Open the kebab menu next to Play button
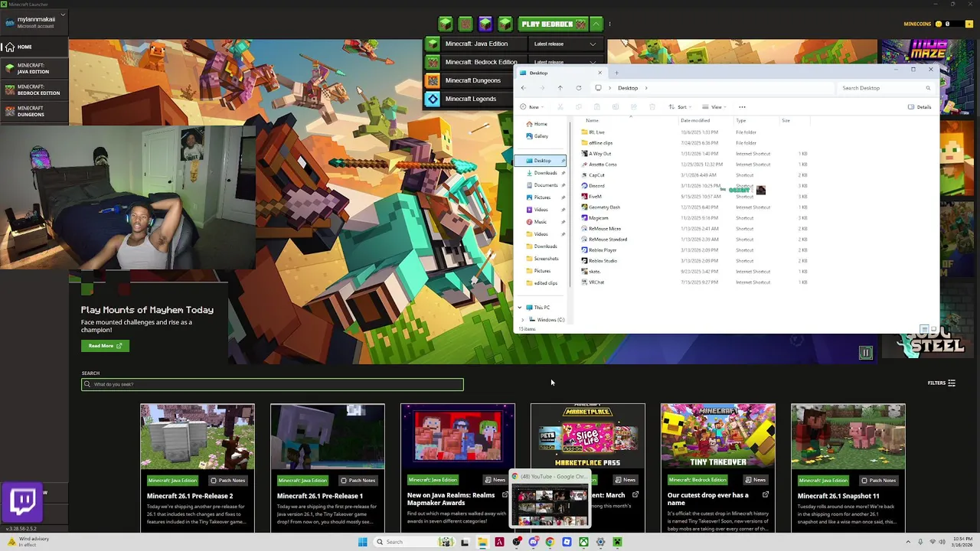Viewport: 980px width, 551px height. click(x=609, y=24)
